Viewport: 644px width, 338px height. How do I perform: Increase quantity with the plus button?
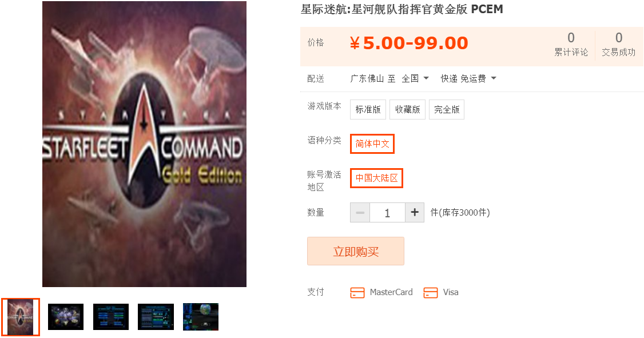pyautogui.click(x=415, y=212)
